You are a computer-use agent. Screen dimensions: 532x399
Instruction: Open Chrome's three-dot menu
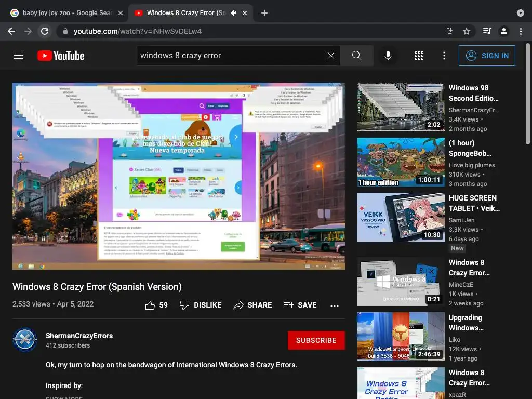pyautogui.click(x=521, y=31)
